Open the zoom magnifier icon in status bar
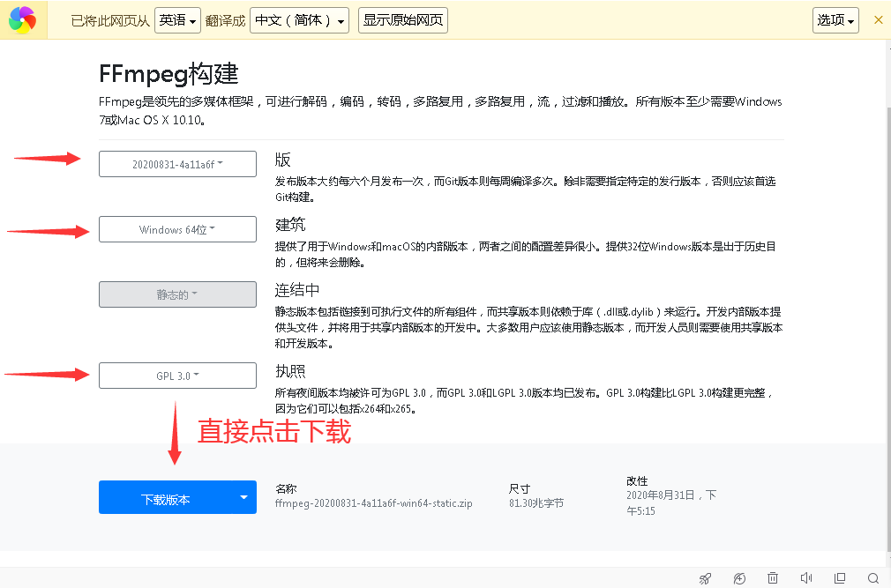Image resolution: width=891 pixels, height=588 pixels. click(x=873, y=577)
